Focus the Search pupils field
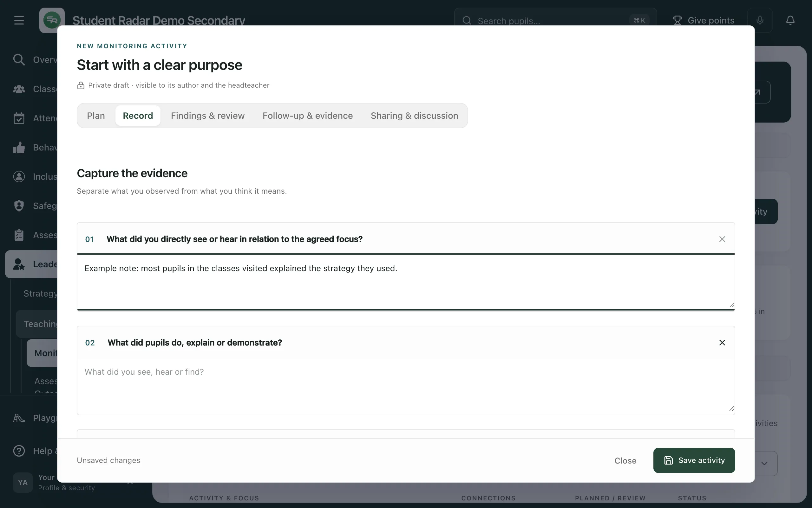 pyautogui.click(x=555, y=21)
